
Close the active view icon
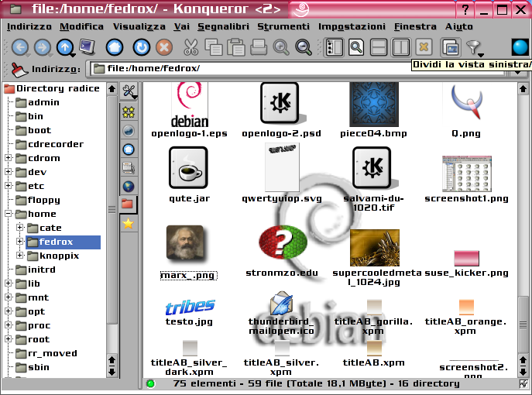pyautogui.click(x=424, y=47)
